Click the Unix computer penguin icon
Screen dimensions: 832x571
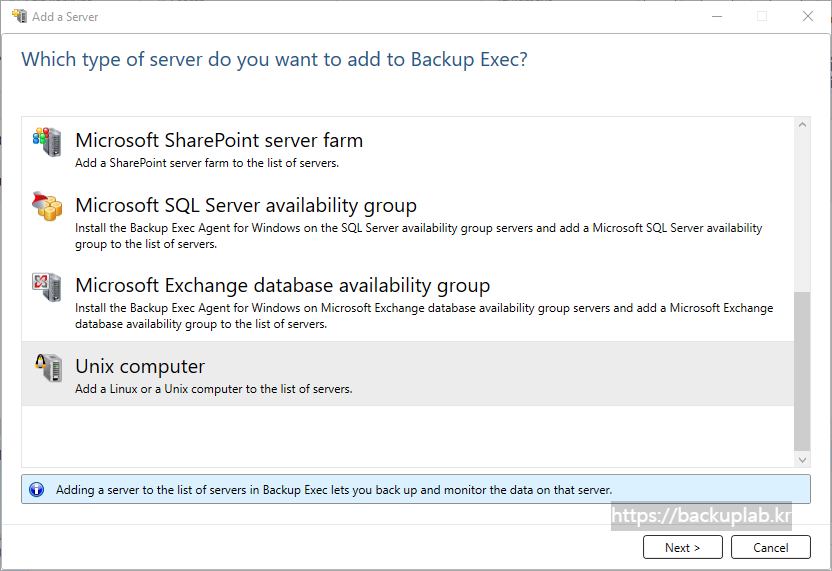tap(47, 367)
